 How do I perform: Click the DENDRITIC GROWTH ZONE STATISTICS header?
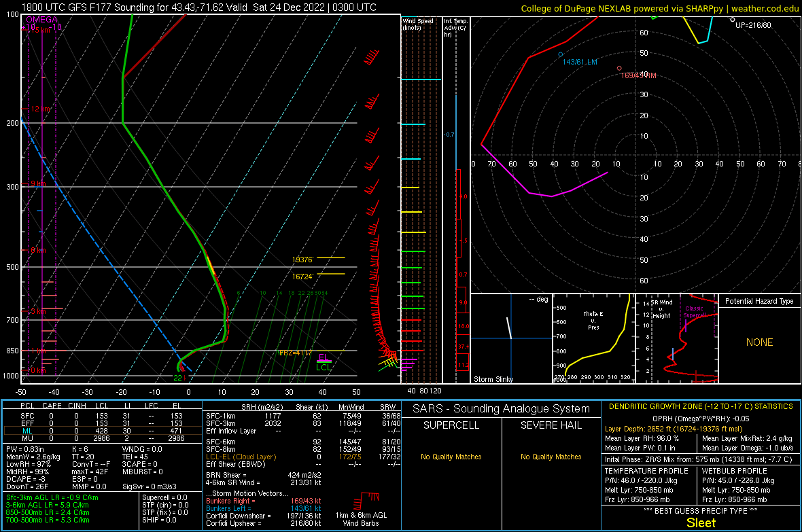pyautogui.click(x=701, y=407)
